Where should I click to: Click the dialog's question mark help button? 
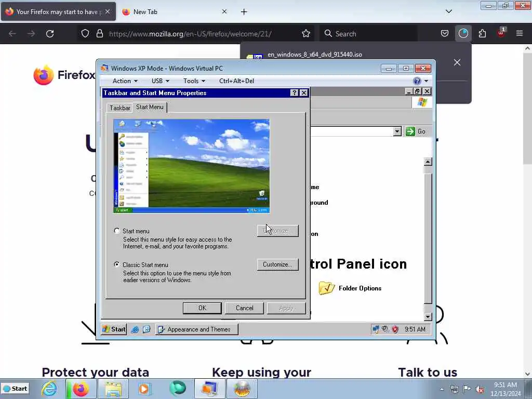[294, 92]
